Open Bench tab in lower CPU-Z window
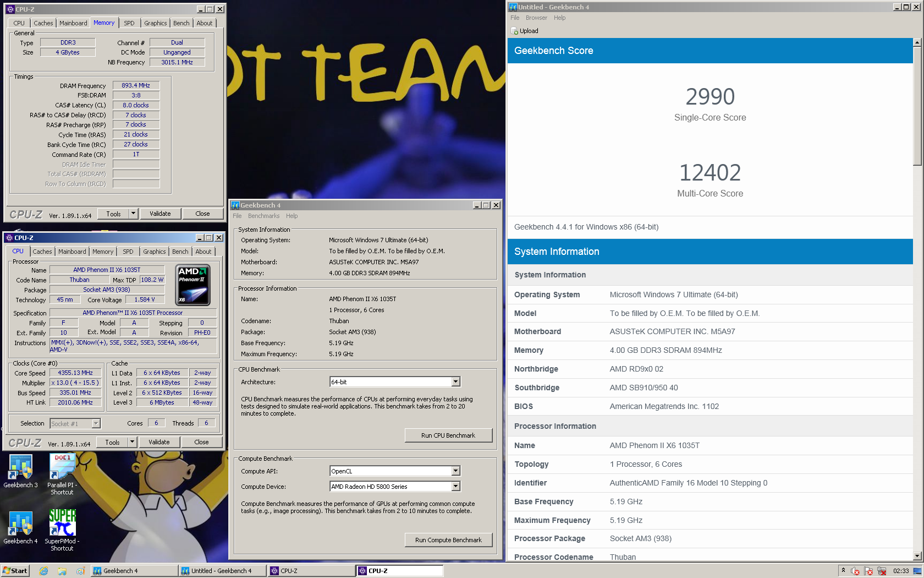Screen dimensions: 924x578 click(x=180, y=252)
